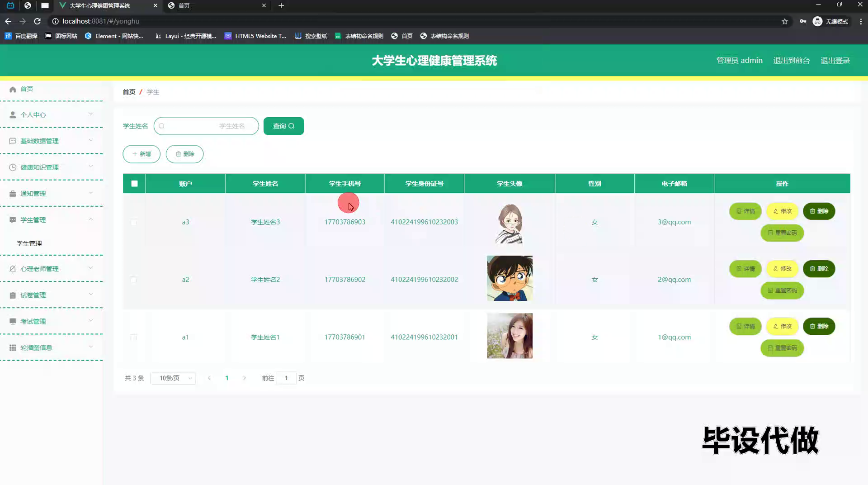
Task: Click the 学生姓名 search input
Action: 206,126
